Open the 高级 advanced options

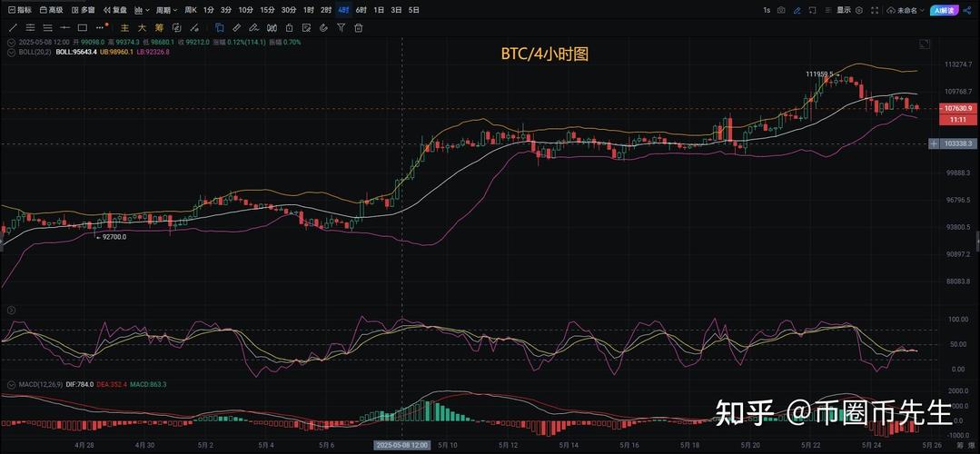tap(51, 10)
